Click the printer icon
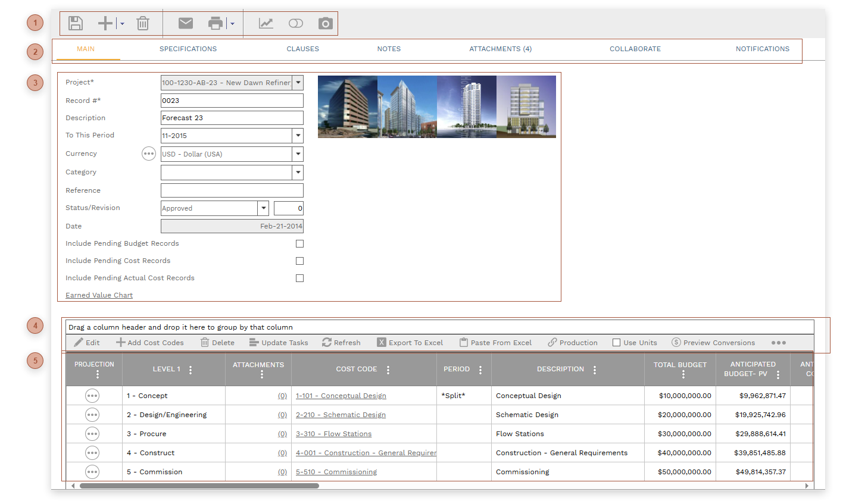 (x=215, y=23)
